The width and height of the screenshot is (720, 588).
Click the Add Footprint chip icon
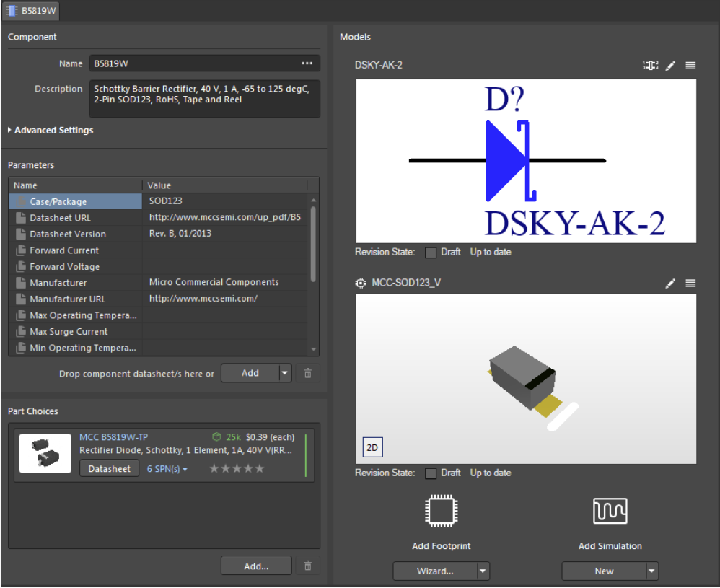point(441,511)
